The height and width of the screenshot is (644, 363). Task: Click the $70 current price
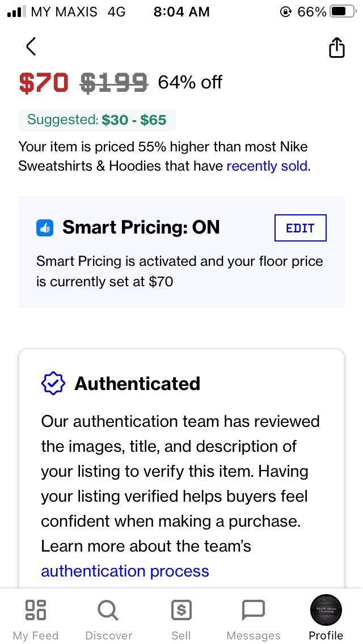[44, 83]
